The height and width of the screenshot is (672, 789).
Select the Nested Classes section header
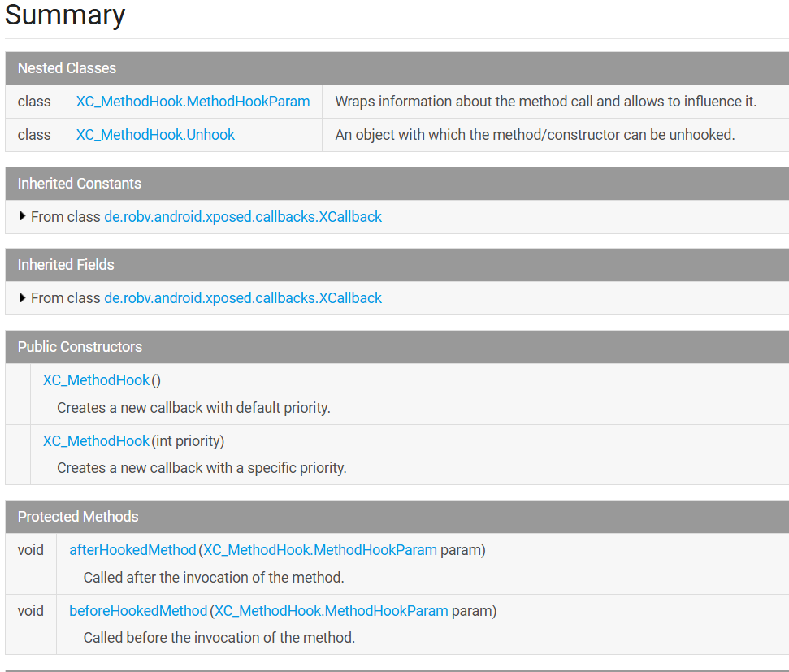397,68
